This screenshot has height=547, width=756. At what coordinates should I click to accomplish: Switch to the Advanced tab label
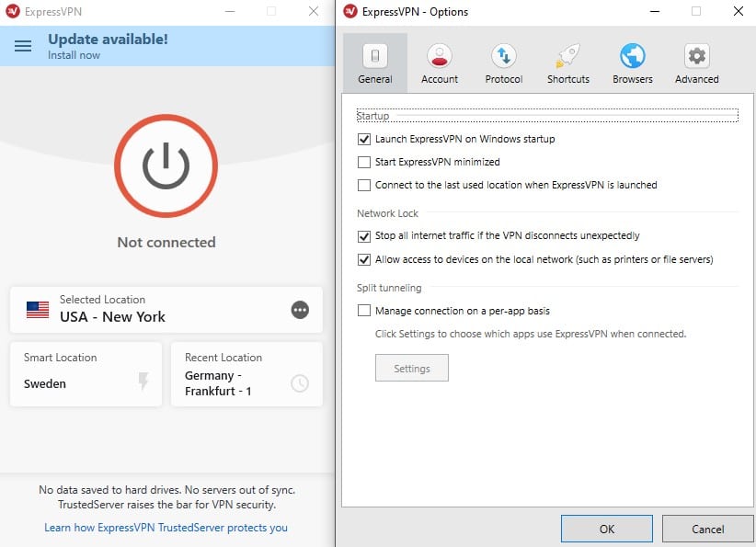(x=697, y=79)
